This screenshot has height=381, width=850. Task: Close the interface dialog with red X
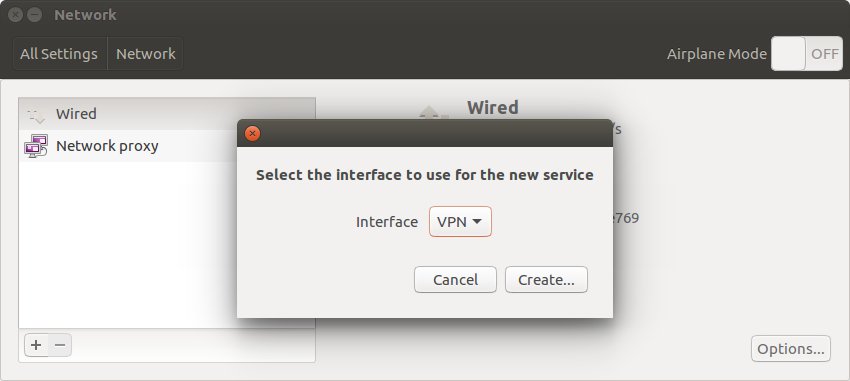[x=252, y=133]
